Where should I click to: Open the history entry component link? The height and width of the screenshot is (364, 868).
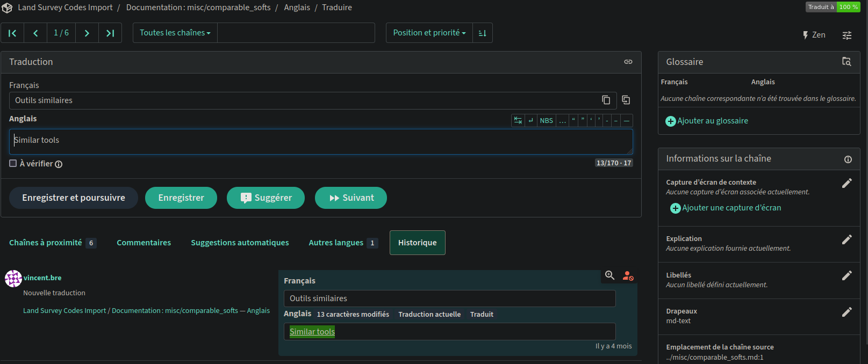(x=146, y=310)
